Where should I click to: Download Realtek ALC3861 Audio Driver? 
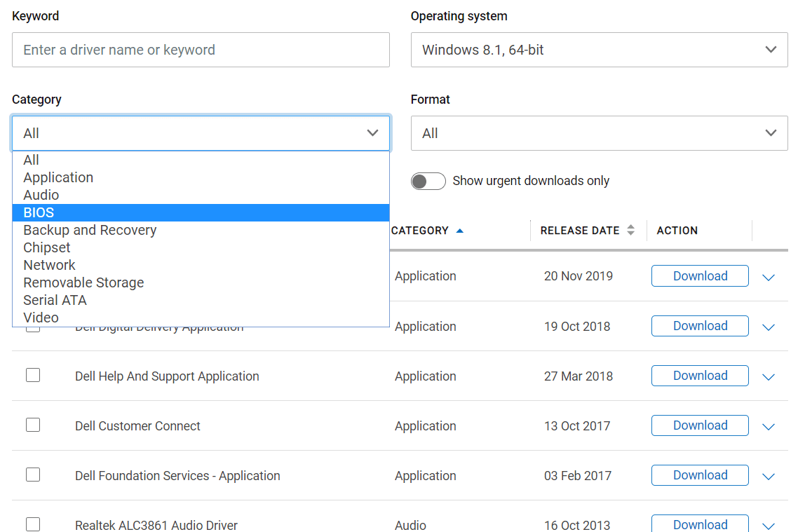point(700,524)
